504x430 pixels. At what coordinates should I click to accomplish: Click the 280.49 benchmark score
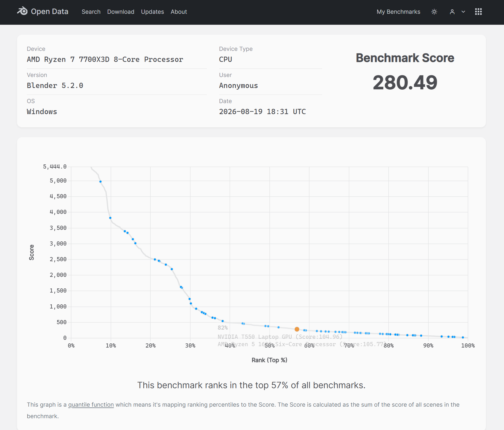[x=405, y=82]
